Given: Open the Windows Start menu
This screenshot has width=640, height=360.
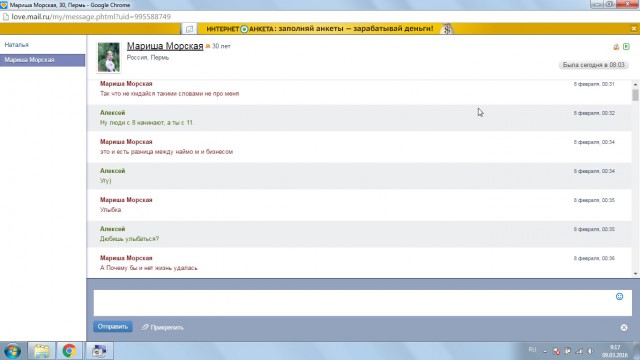Looking at the screenshot, I should 12,351.
